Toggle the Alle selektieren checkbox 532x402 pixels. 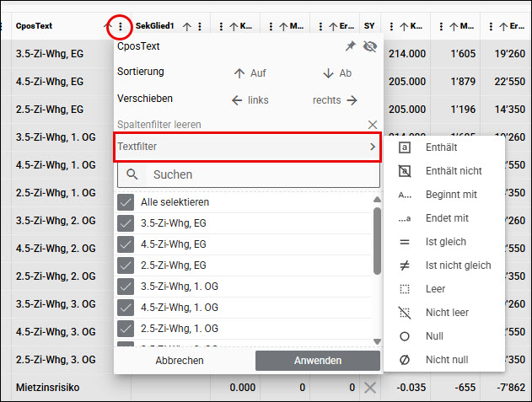coord(126,202)
